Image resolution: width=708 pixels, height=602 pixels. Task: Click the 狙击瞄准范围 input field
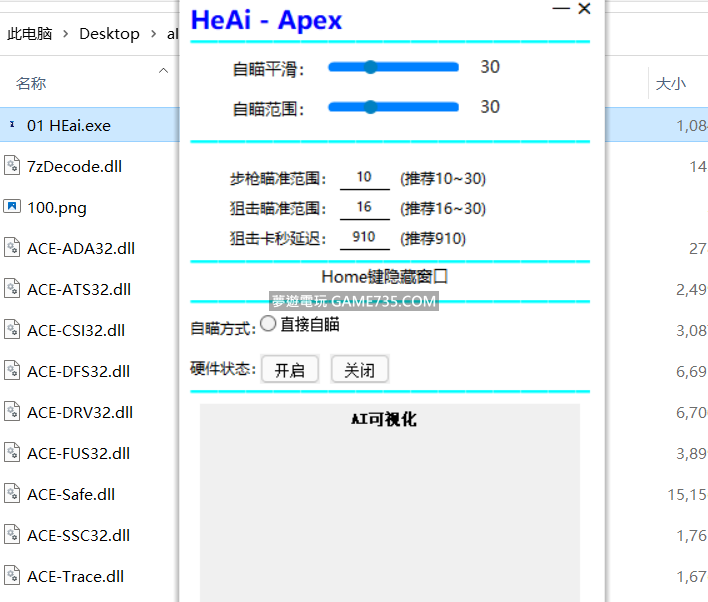[364, 208]
